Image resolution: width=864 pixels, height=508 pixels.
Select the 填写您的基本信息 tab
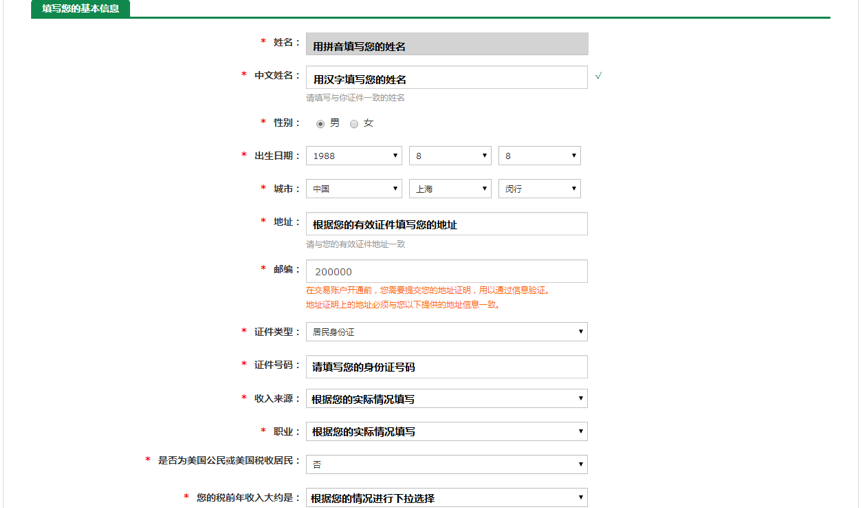tap(80, 9)
